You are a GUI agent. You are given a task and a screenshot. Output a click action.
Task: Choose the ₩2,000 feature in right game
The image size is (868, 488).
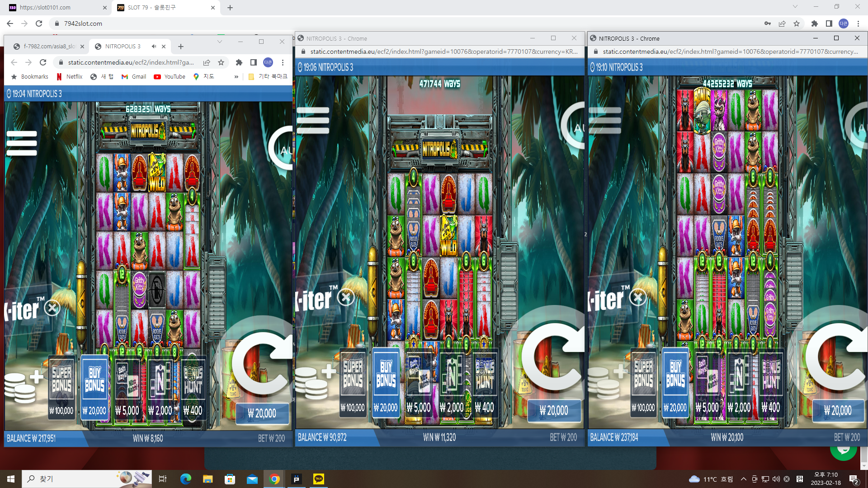[740, 383]
